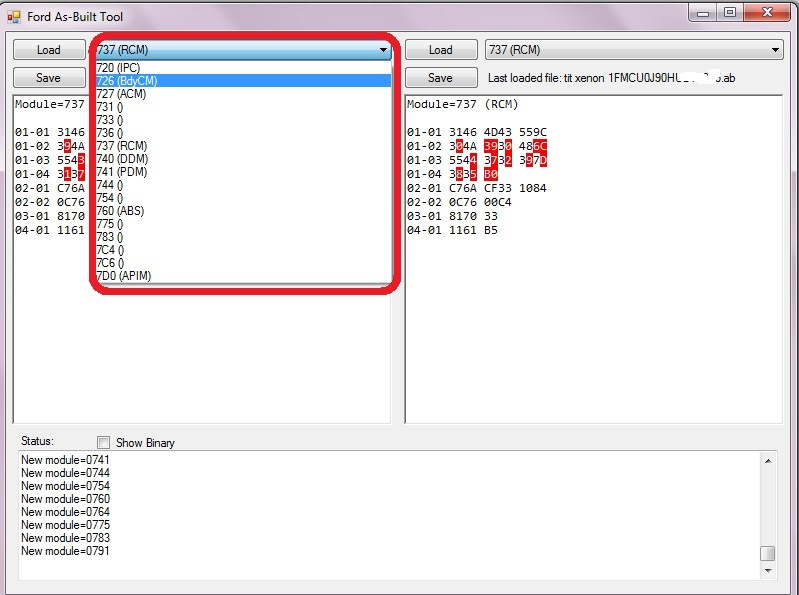Screen dimensions: 799x595
Task: Click the Ford As-Built Tool window icon
Action: click(14, 17)
